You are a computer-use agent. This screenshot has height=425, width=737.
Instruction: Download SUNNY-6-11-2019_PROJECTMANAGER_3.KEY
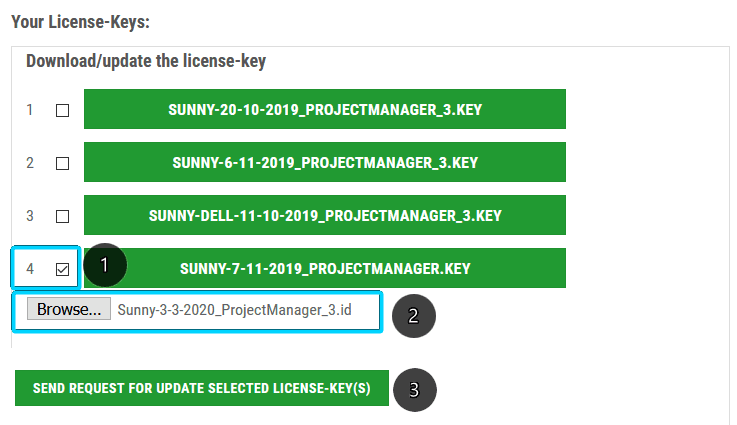tap(324, 162)
